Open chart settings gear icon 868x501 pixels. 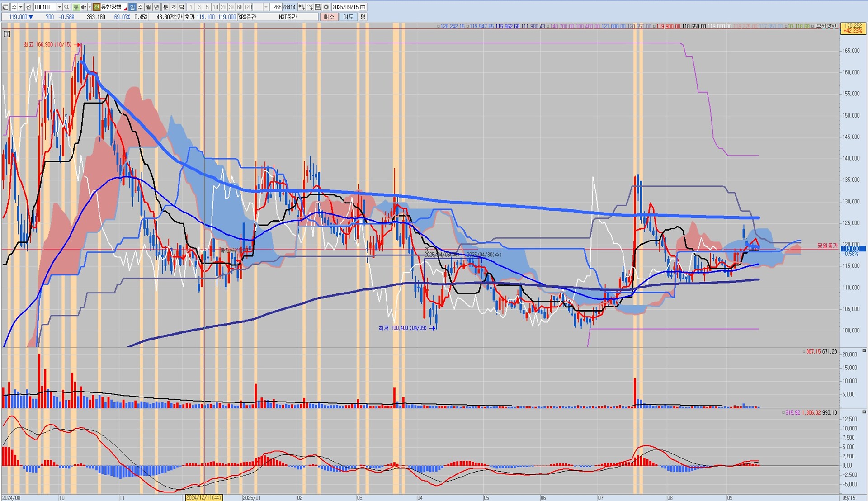point(326,7)
